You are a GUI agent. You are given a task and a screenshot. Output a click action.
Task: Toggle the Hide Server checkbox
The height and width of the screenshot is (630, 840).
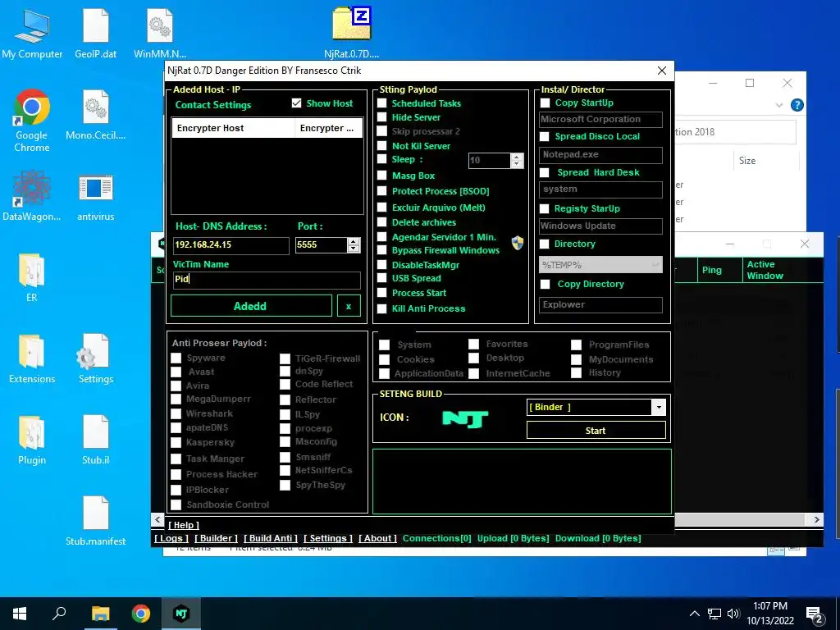coord(382,116)
